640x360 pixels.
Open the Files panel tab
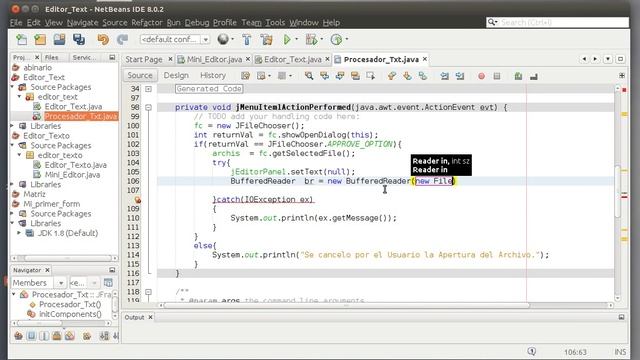(x=51, y=58)
